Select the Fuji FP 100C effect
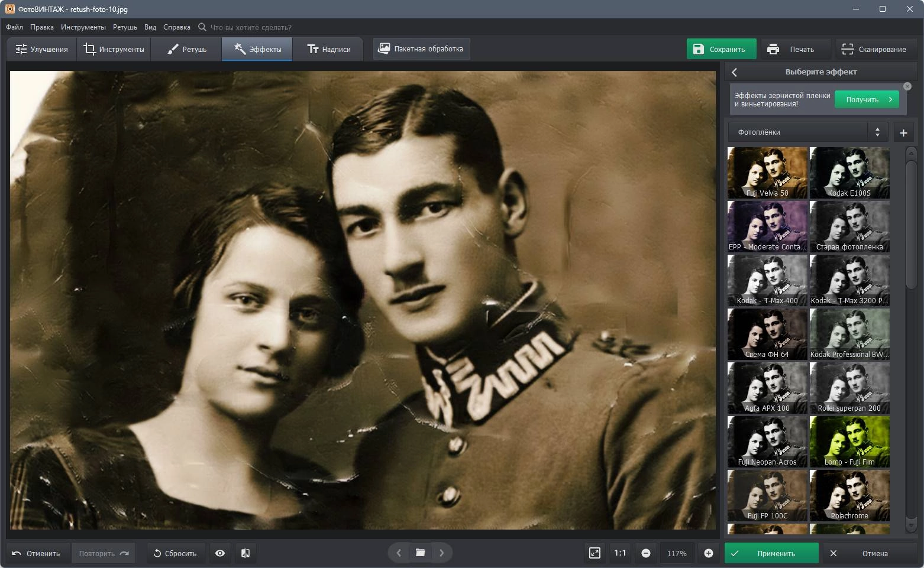The image size is (924, 568). (767, 495)
